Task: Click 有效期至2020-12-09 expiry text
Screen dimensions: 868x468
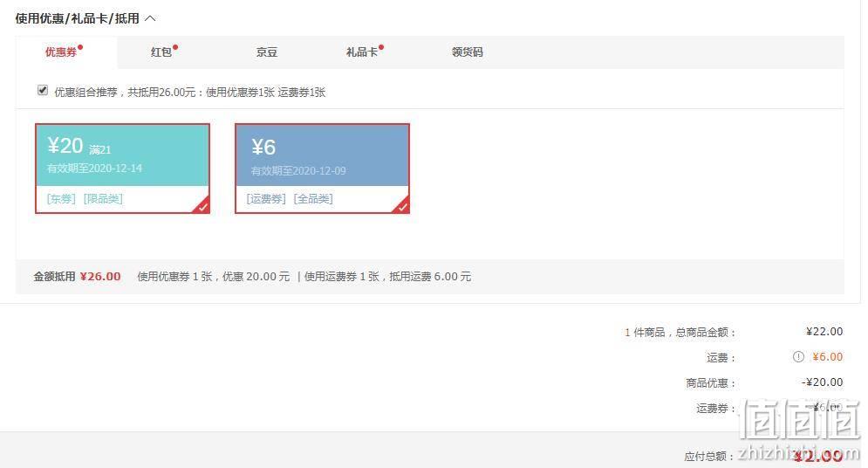Action: [x=298, y=171]
